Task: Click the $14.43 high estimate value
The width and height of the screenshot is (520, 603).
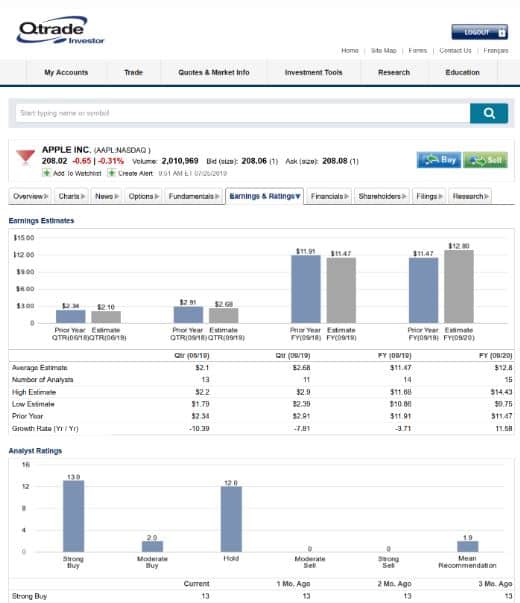Action: click(x=501, y=392)
